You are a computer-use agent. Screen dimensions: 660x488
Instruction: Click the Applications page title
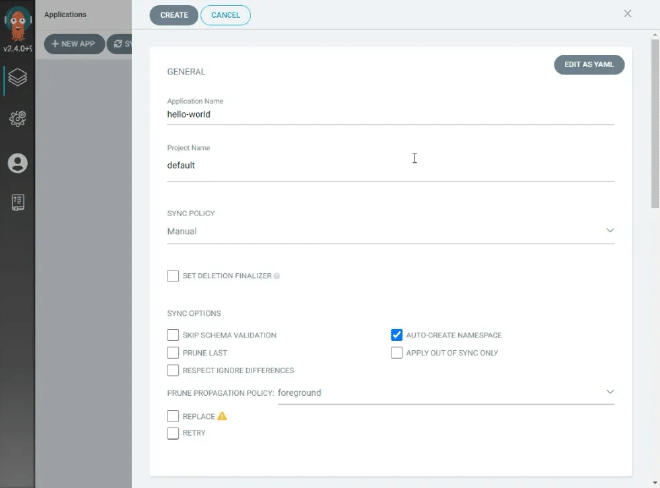pyautogui.click(x=65, y=15)
